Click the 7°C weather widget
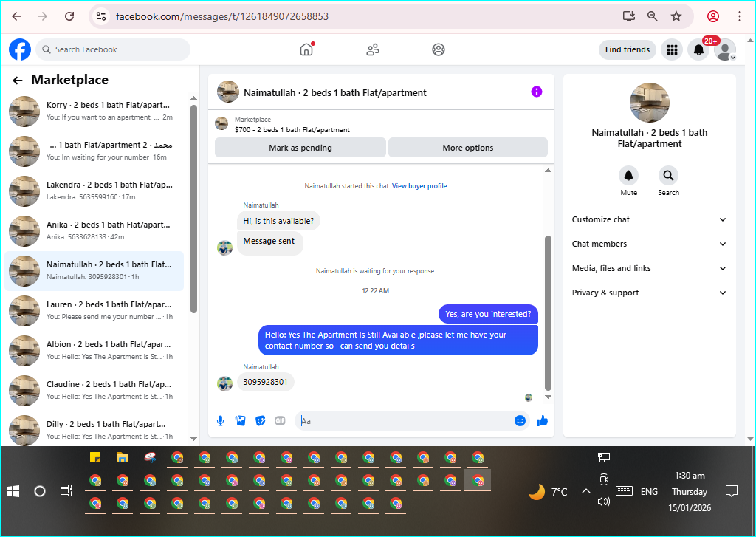Screen dimensions: 756x537 click(549, 492)
